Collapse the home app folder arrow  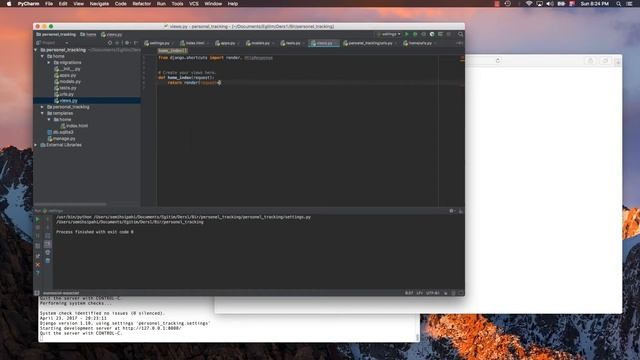point(42,56)
